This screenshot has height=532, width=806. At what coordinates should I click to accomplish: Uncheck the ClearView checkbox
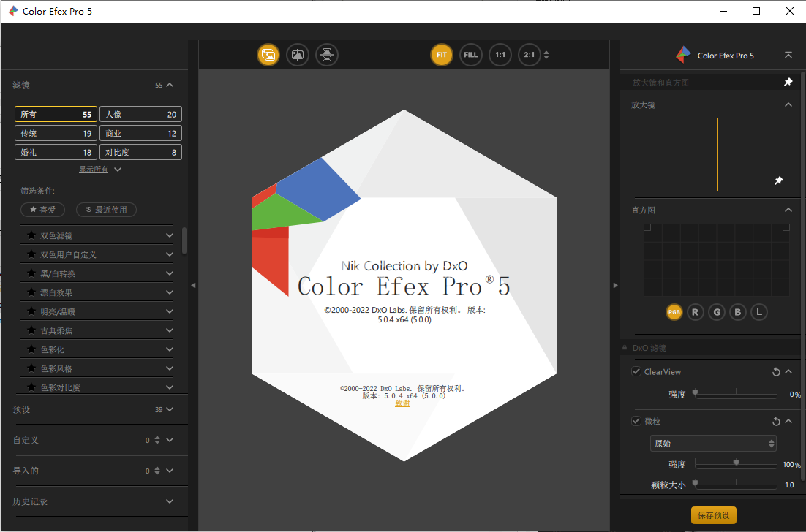coord(636,371)
